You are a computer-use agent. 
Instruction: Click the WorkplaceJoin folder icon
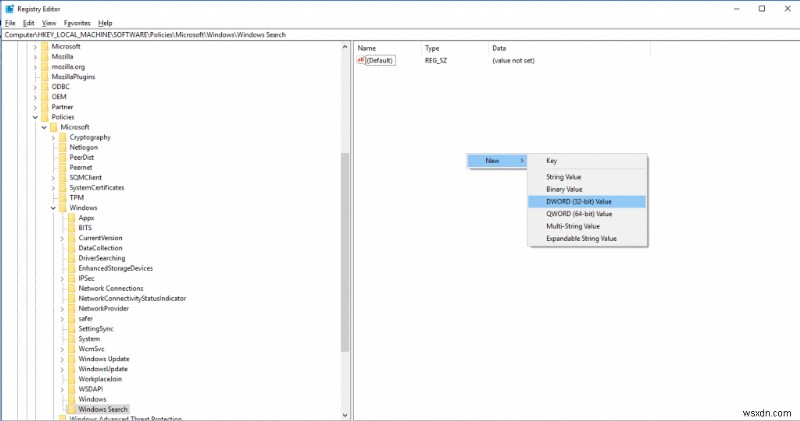pos(71,379)
